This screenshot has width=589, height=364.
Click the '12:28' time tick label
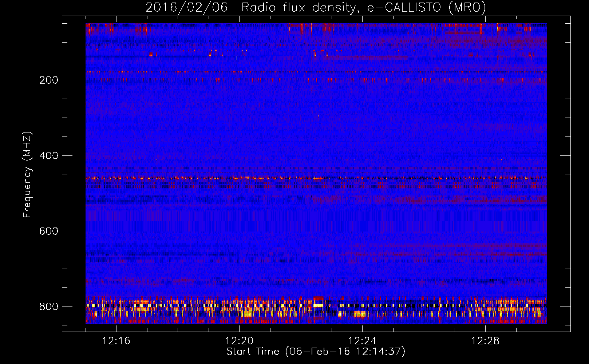click(x=485, y=341)
